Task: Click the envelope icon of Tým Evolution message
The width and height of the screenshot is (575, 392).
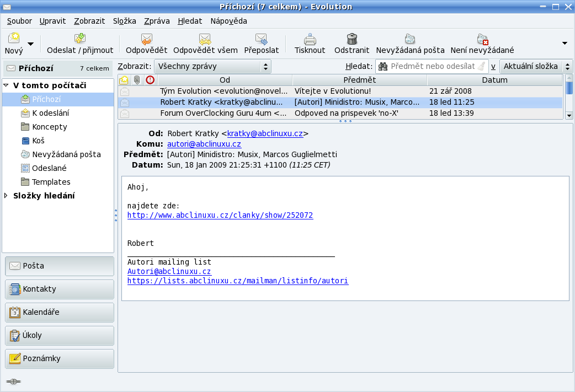Action: point(125,91)
